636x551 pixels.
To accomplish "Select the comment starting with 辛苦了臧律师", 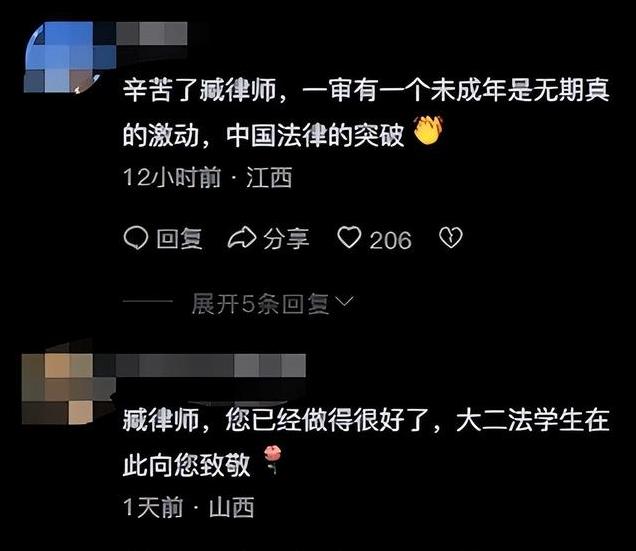I will (x=366, y=111).
